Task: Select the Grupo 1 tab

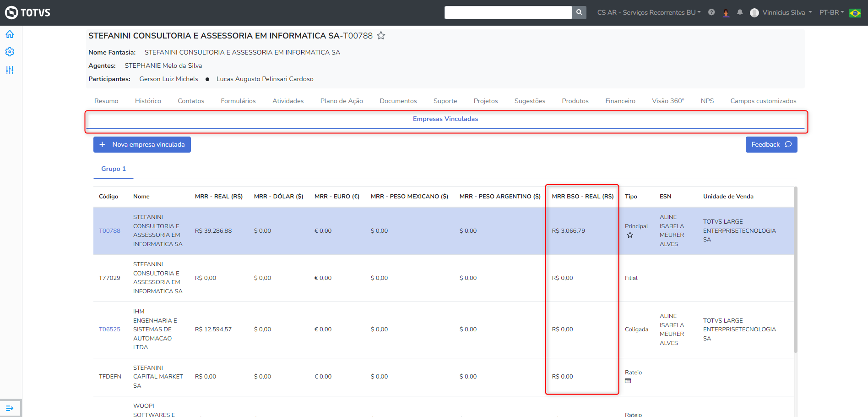Action: (114, 169)
